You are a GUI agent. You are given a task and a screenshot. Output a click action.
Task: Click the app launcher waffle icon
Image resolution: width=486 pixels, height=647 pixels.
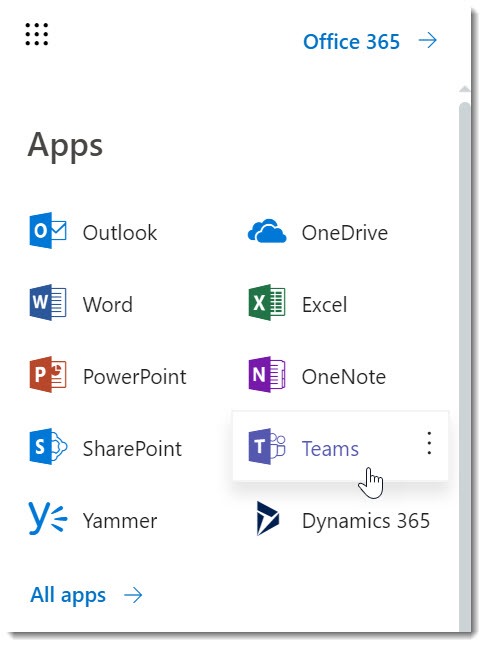(36, 34)
